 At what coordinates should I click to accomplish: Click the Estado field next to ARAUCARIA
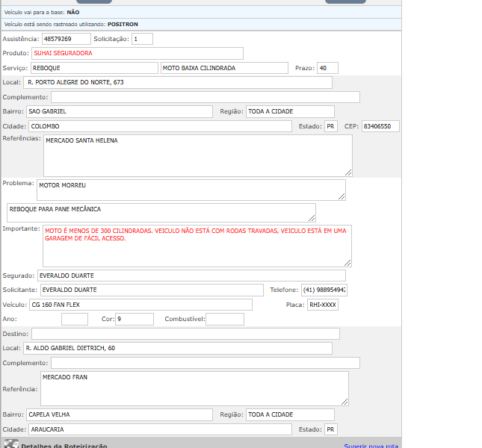(x=331, y=429)
